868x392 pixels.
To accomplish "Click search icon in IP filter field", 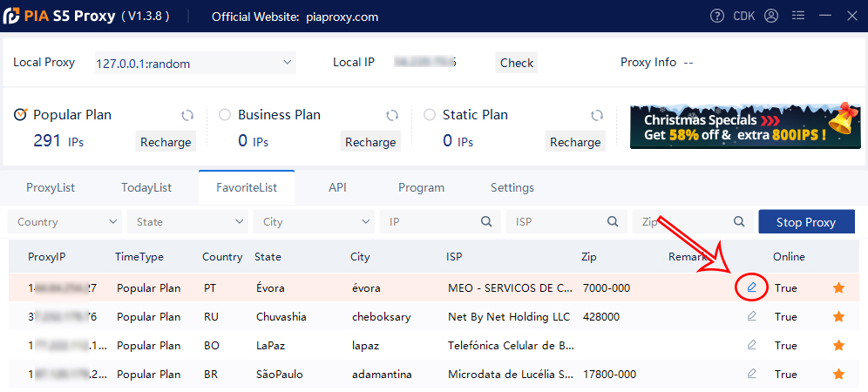I will pos(486,221).
